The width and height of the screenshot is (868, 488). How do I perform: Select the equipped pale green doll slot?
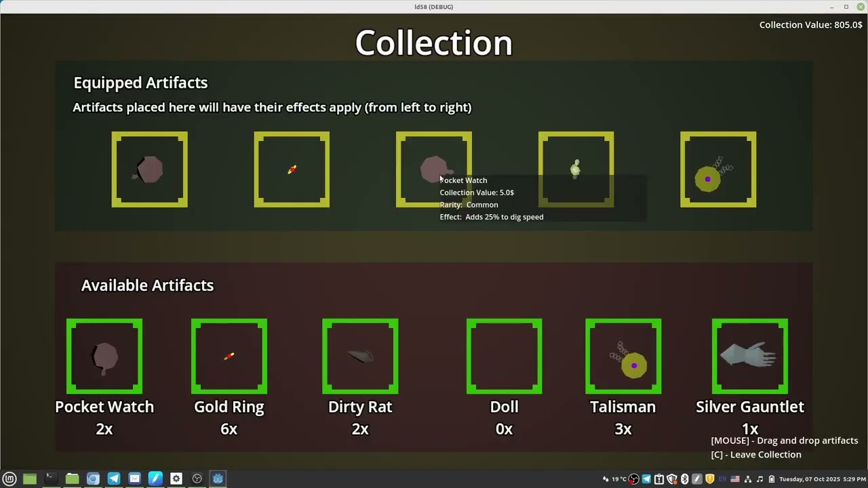576,169
